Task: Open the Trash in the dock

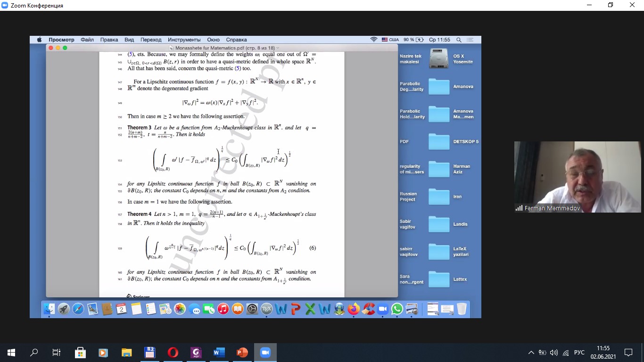Action: point(462,309)
